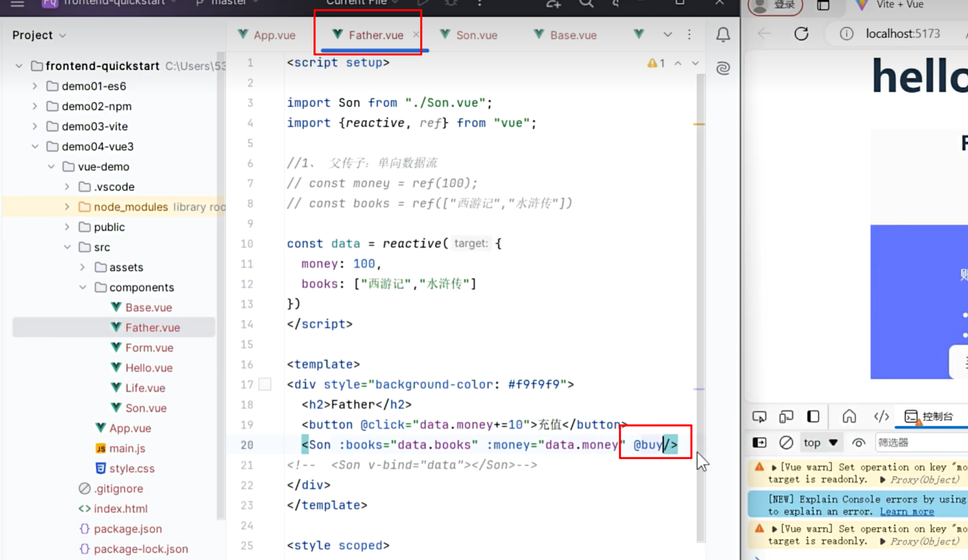Switch to the Son.vue editor tab
Viewport: 968px width, 560px height.
(x=468, y=35)
